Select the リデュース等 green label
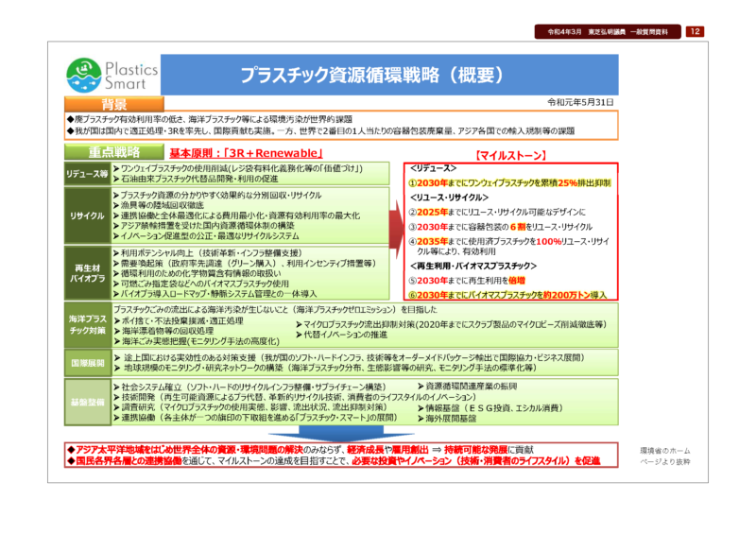The image size is (756, 534). (x=87, y=175)
